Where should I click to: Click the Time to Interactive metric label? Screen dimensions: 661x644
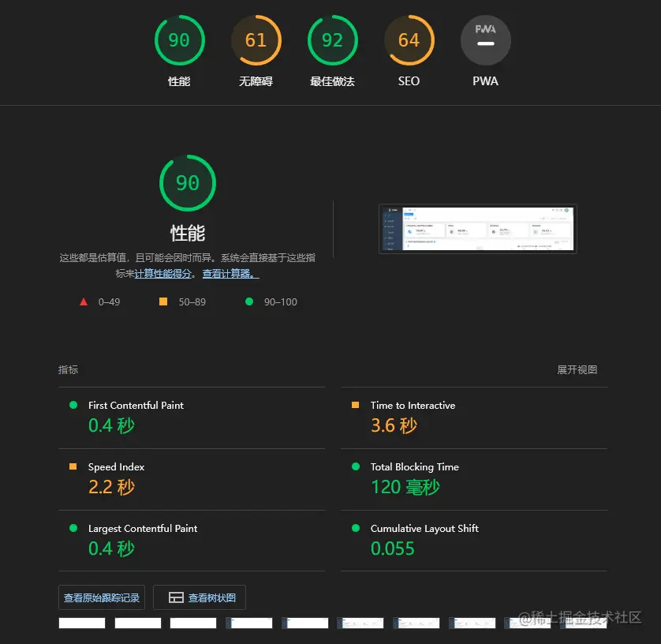(413, 406)
